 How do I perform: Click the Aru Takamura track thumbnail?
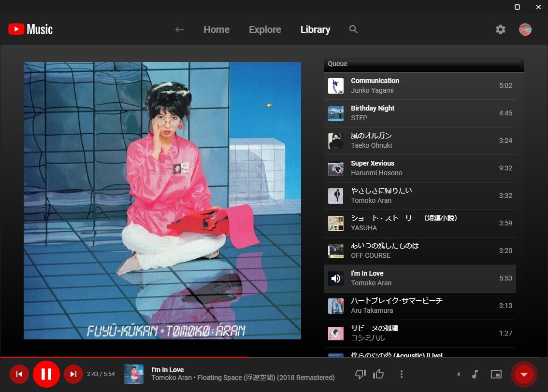click(335, 306)
